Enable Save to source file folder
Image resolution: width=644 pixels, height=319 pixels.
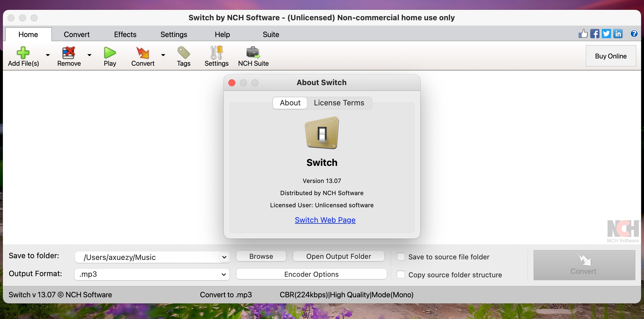[x=401, y=256]
